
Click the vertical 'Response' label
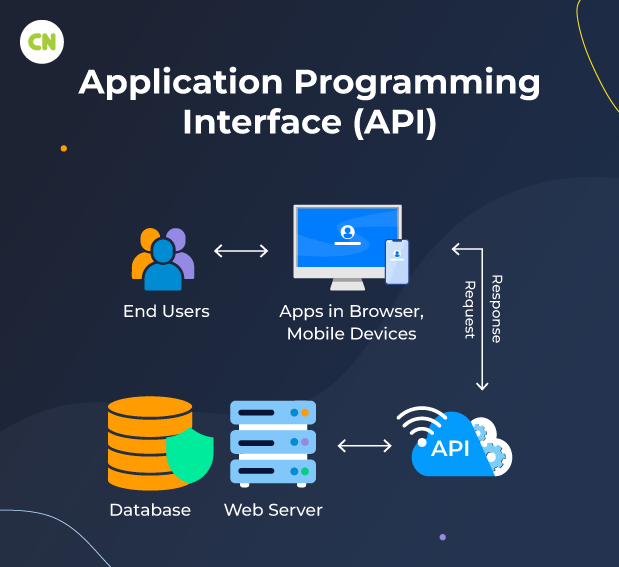pos(496,309)
